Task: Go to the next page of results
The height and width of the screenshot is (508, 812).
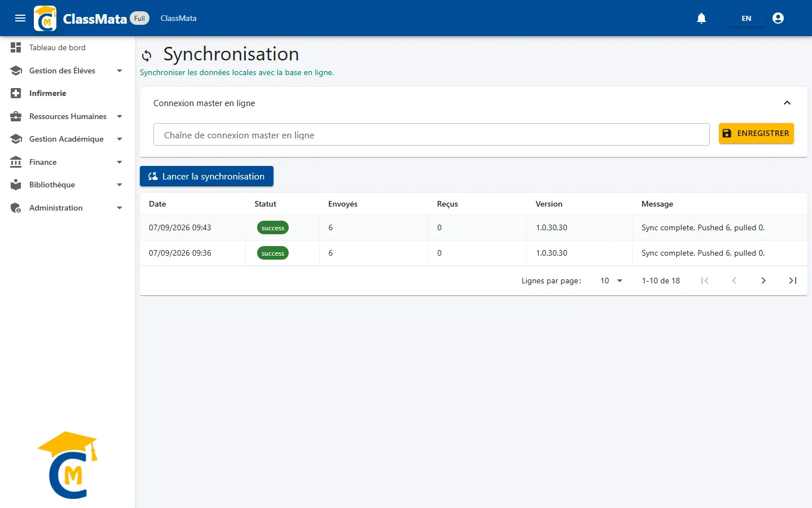Action: coord(764,281)
